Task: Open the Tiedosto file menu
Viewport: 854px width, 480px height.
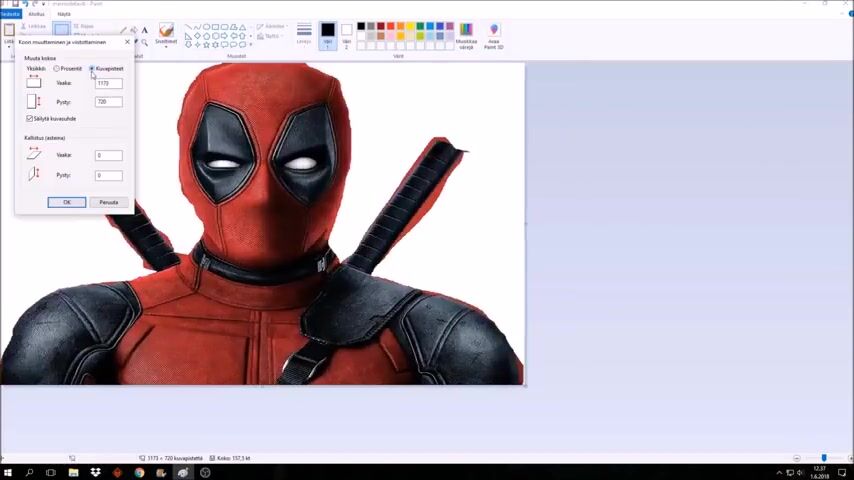Action: [x=10, y=14]
